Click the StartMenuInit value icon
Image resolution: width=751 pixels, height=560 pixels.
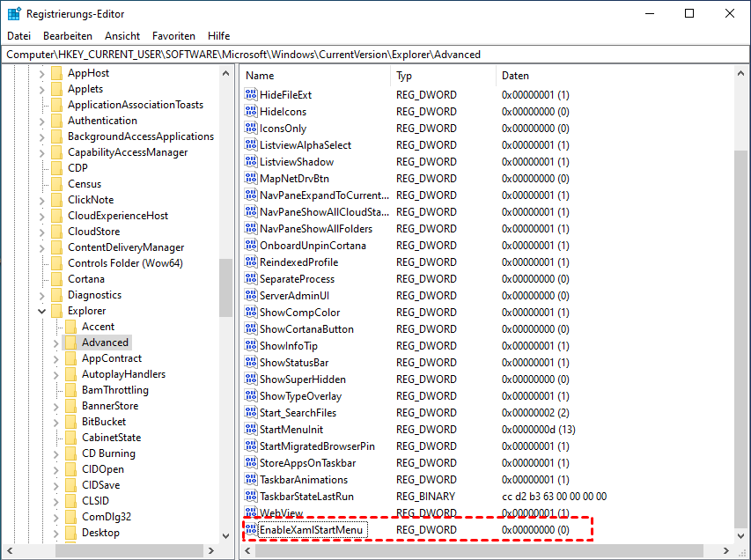click(x=251, y=429)
